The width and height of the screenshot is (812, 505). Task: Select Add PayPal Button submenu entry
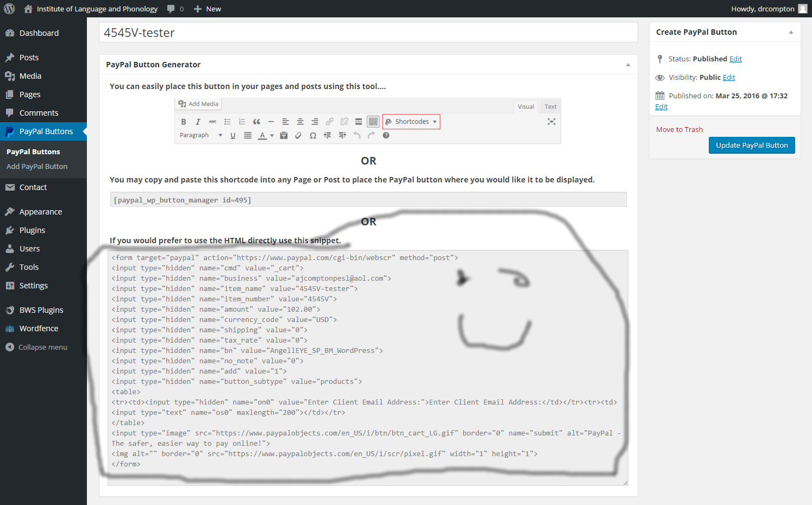[x=37, y=166]
